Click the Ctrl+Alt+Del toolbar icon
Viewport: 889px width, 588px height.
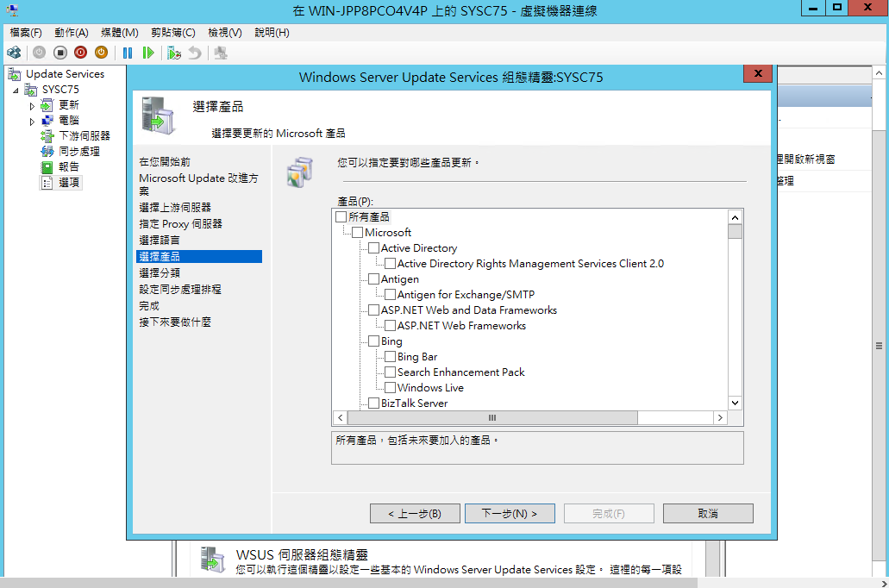14,53
